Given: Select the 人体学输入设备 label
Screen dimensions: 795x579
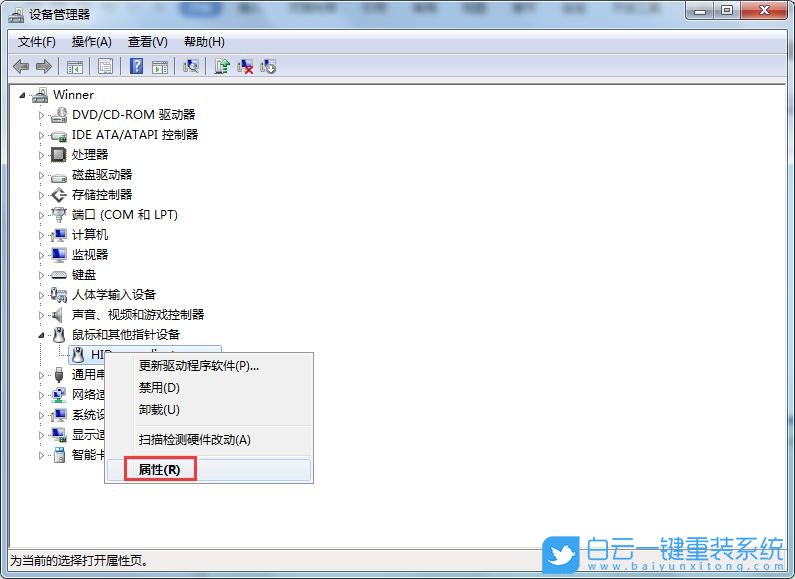Looking at the screenshot, I should (114, 295).
